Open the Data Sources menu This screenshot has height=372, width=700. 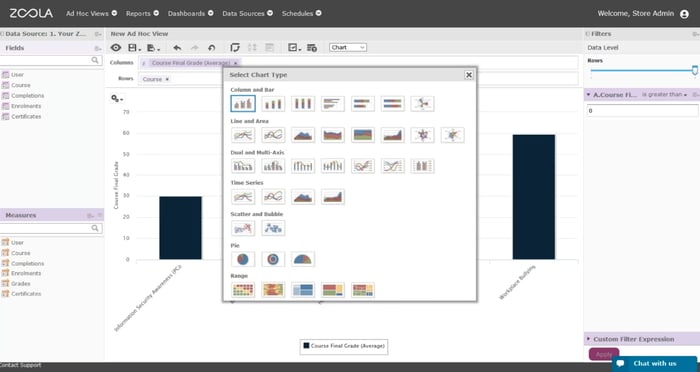pos(247,13)
